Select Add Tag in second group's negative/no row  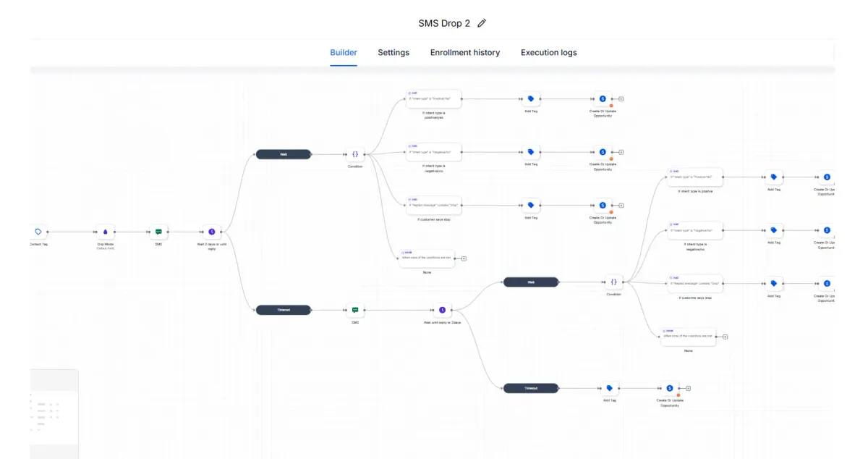[x=773, y=231]
